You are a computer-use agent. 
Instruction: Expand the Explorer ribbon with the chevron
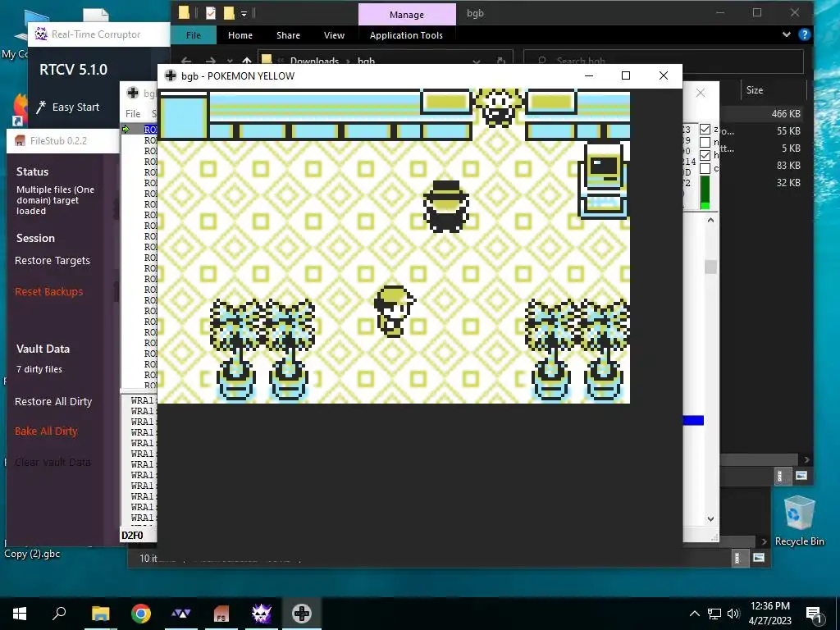(x=786, y=34)
